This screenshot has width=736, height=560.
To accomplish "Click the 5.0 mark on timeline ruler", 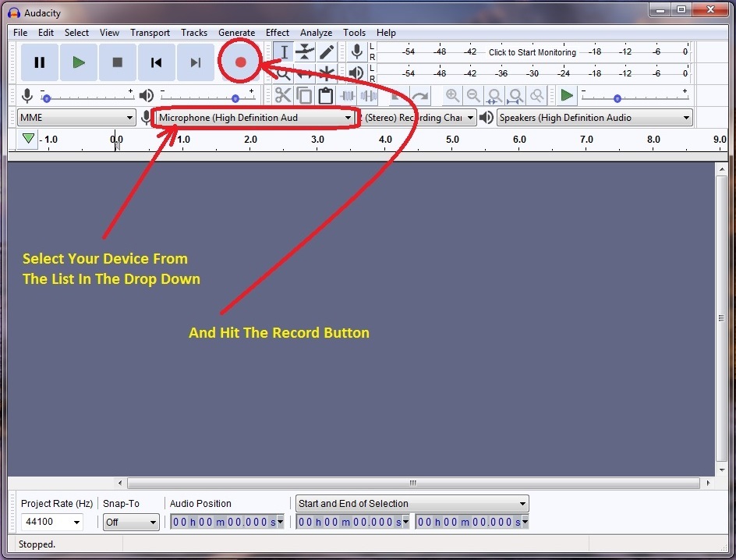I will [x=452, y=140].
